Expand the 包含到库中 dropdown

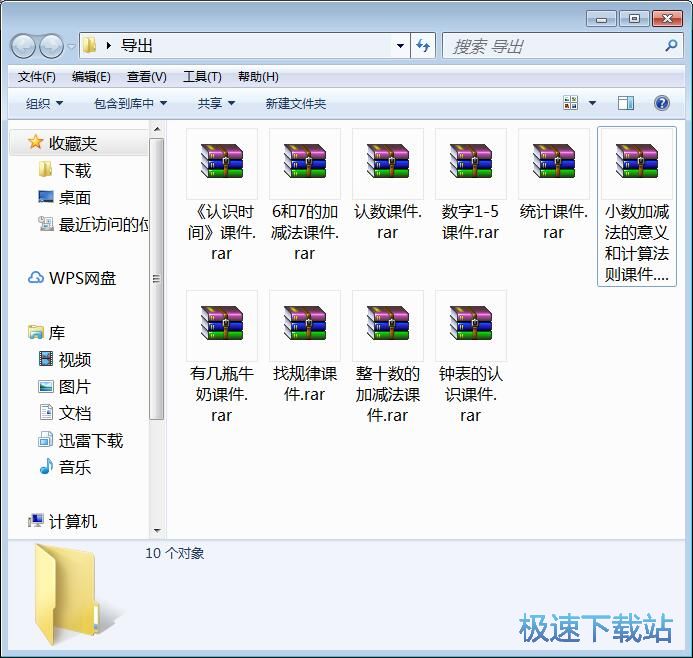(x=130, y=103)
